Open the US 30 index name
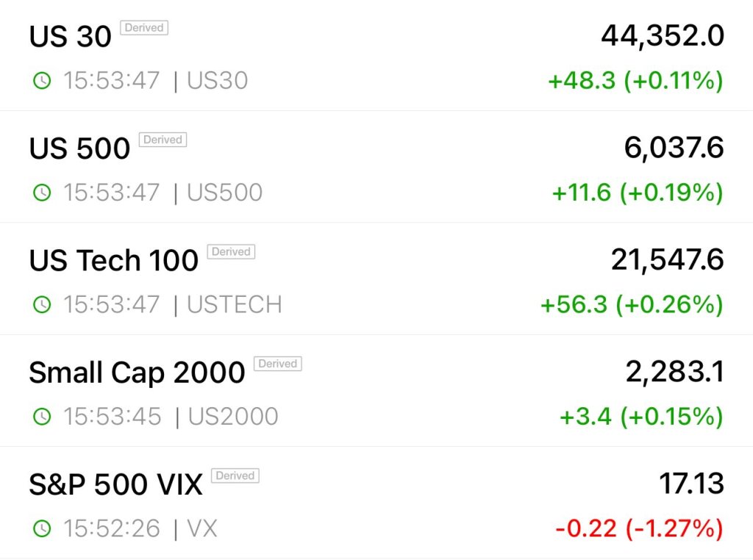This screenshot has width=753, height=560. point(71,37)
